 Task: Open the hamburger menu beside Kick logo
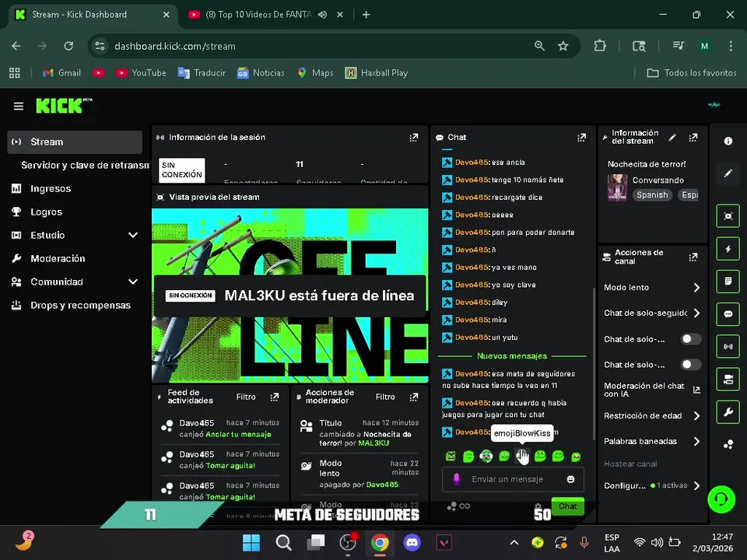click(x=18, y=106)
